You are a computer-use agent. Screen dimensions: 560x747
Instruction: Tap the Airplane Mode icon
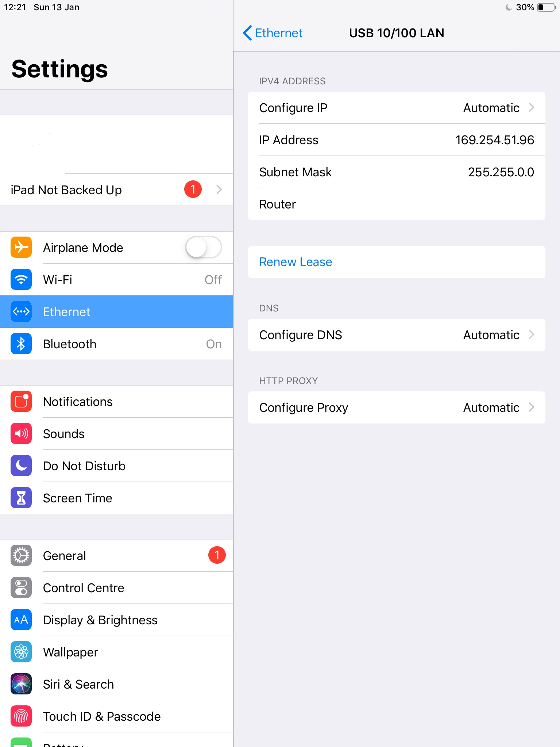coord(21,247)
